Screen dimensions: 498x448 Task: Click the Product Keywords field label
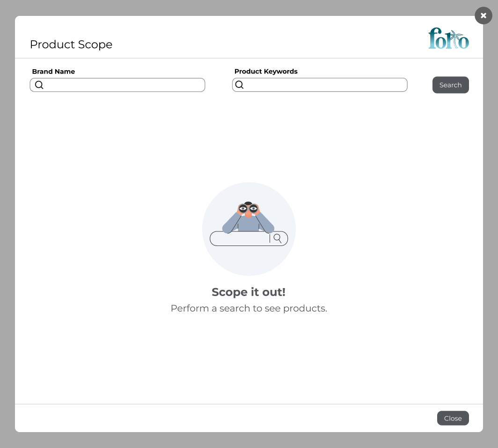point(266,71)
